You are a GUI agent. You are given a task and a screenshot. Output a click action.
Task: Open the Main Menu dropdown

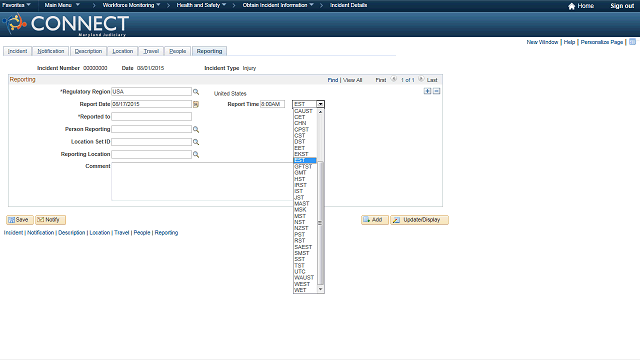(62, 5)
